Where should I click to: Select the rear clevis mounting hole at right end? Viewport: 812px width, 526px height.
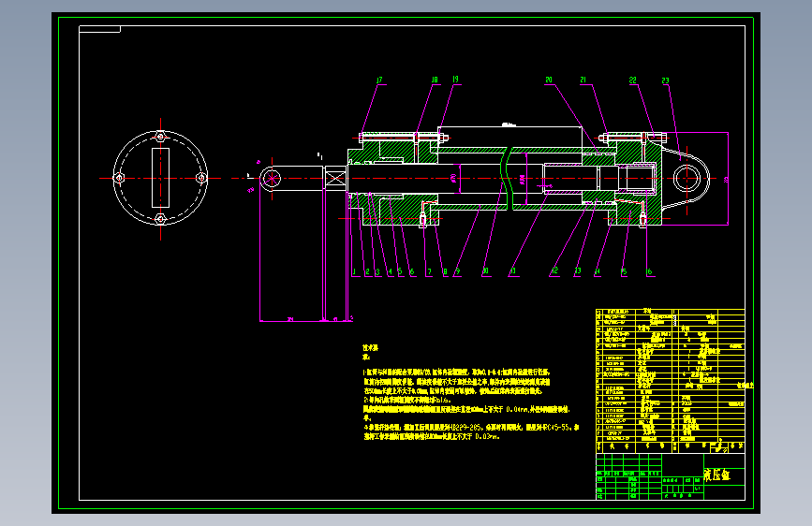(x=687, y=179)
